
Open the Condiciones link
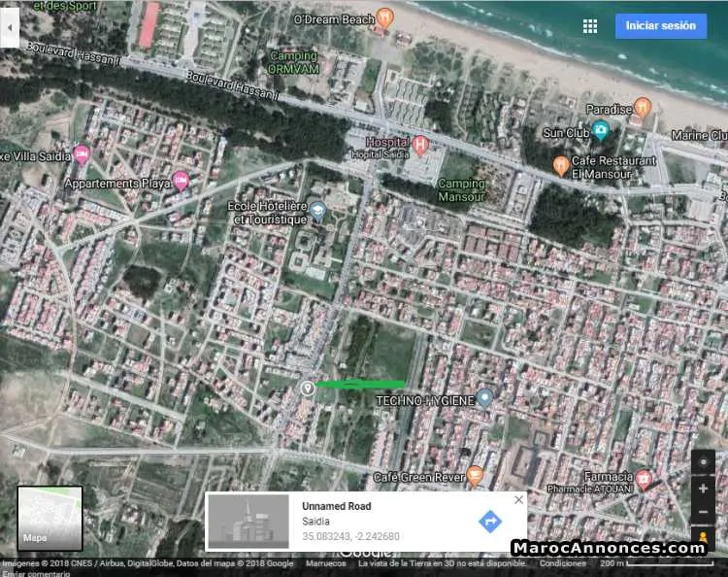pos(562,563)
